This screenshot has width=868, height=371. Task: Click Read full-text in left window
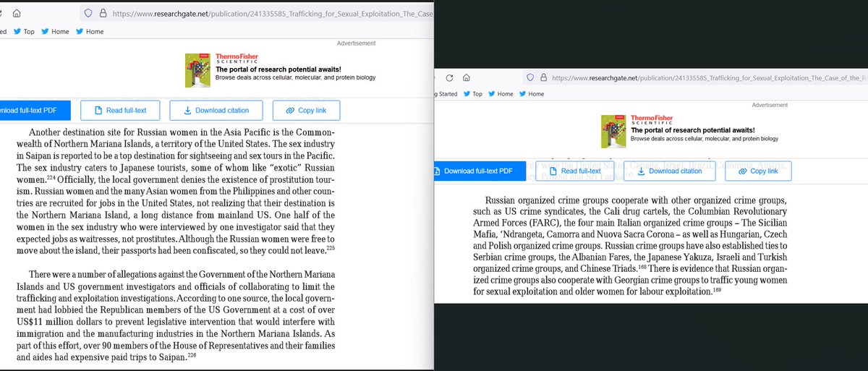[x=120, y=111]
